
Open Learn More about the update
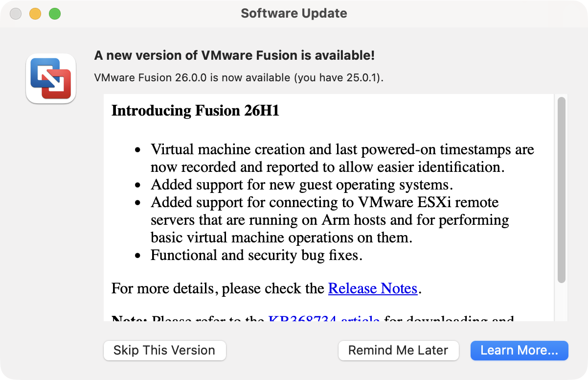pos(519,351)
